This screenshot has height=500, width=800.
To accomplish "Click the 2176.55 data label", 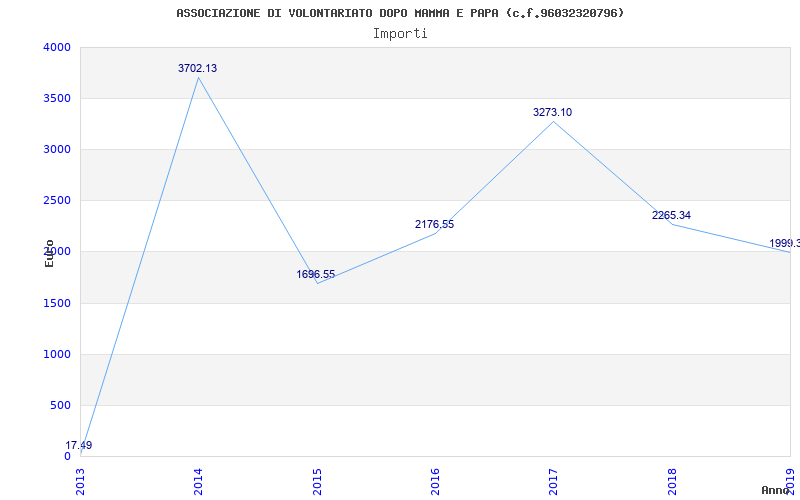I will coord(434,224).
